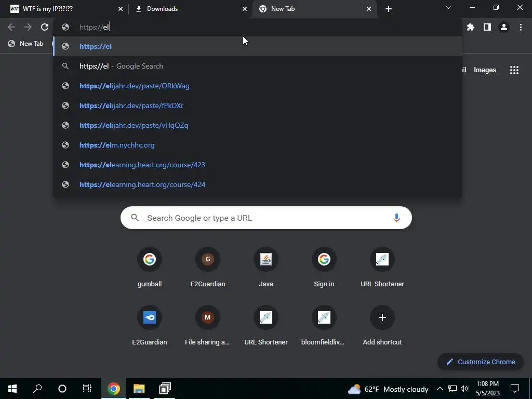
Task: Open a new tab with plus button
Action: [x=389, y=9]
